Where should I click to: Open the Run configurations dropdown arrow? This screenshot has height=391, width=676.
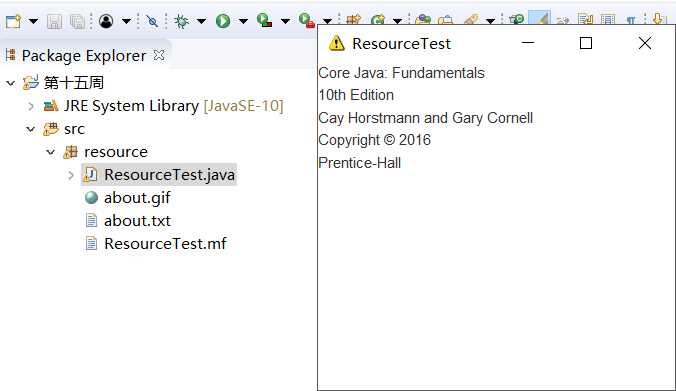coord(243,21)
